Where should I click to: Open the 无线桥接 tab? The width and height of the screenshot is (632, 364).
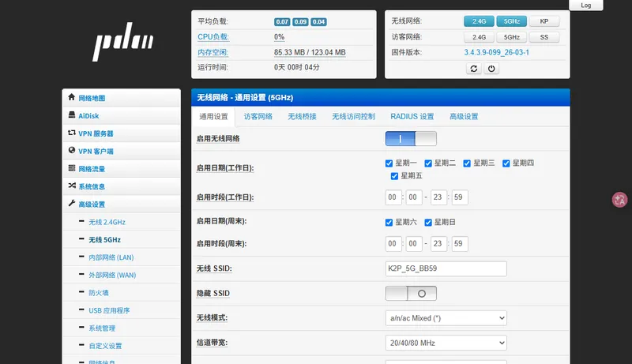302,116
